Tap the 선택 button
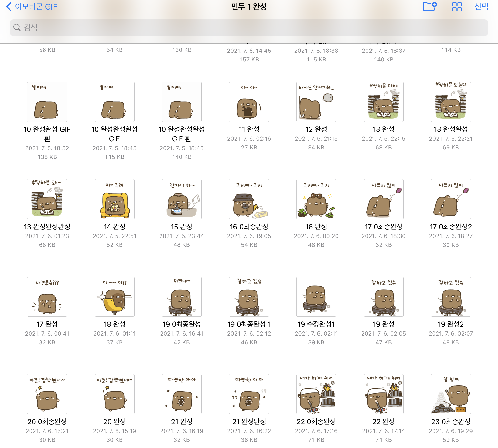The height and width of the screenshot is (448, 498). [481, 7]
